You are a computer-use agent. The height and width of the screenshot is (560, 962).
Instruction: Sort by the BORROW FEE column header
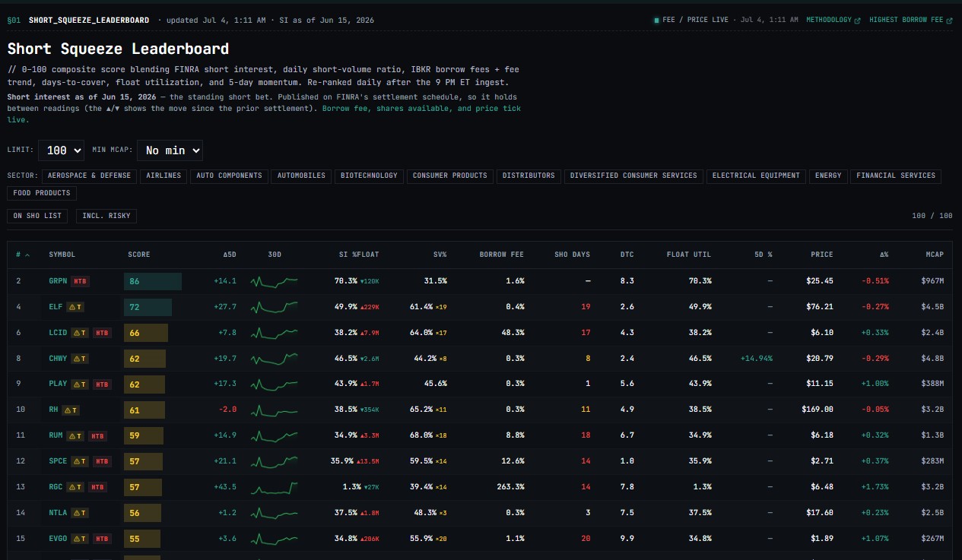502,255
